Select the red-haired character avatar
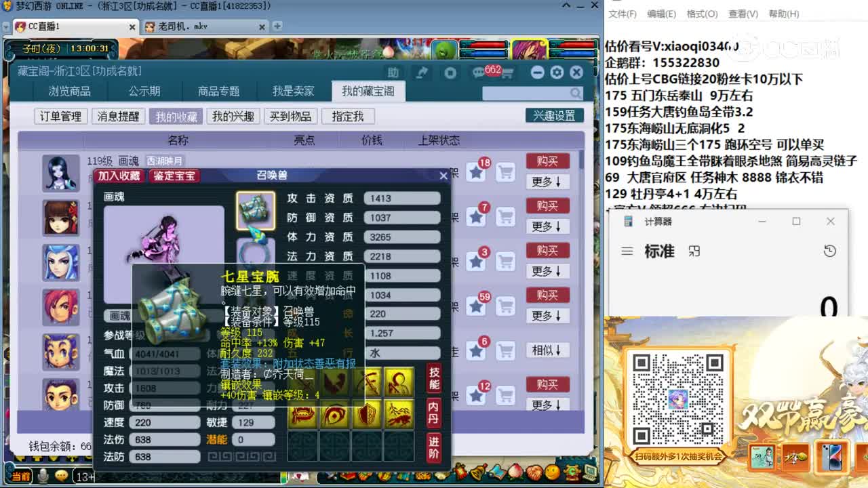The image size is (868, 488). 61,307
